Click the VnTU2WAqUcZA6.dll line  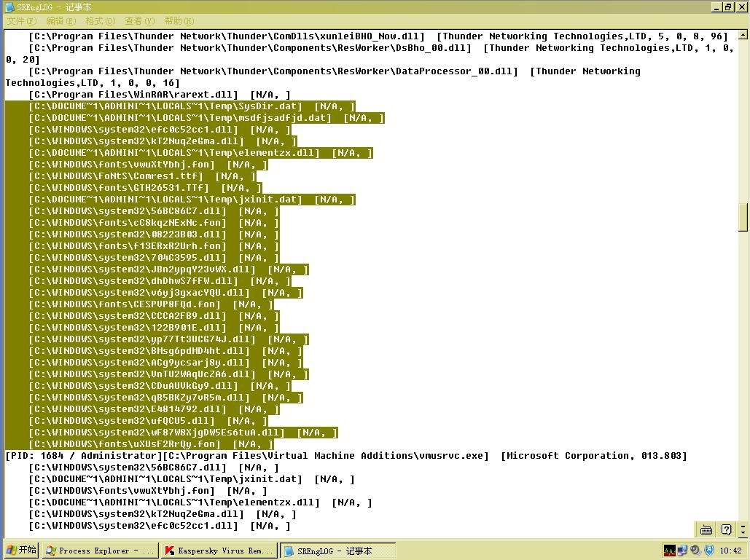[x=169, y=374]
